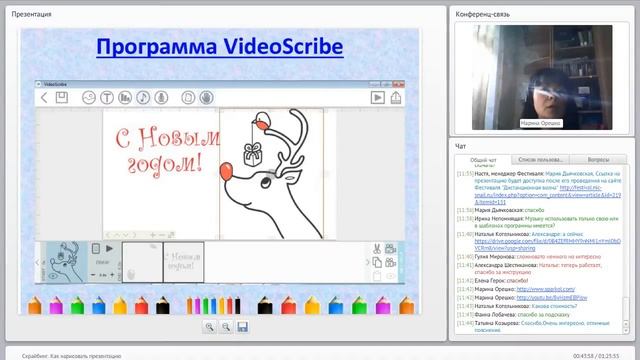Open the add chart tool

coord(125,98)
